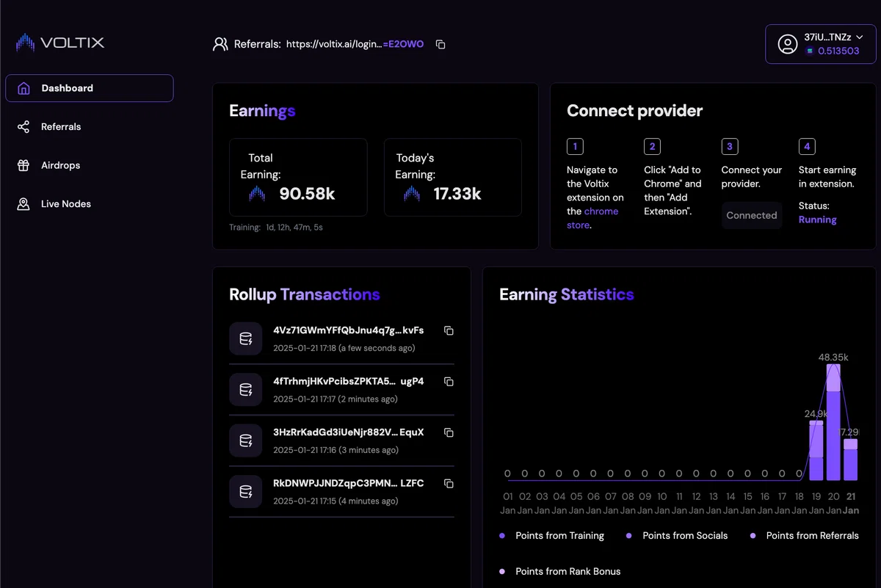The height and width of the screenshot is (588, 881).
Task: Click the Today's Earning Voltix icon
Action: [x=412, y=194]
